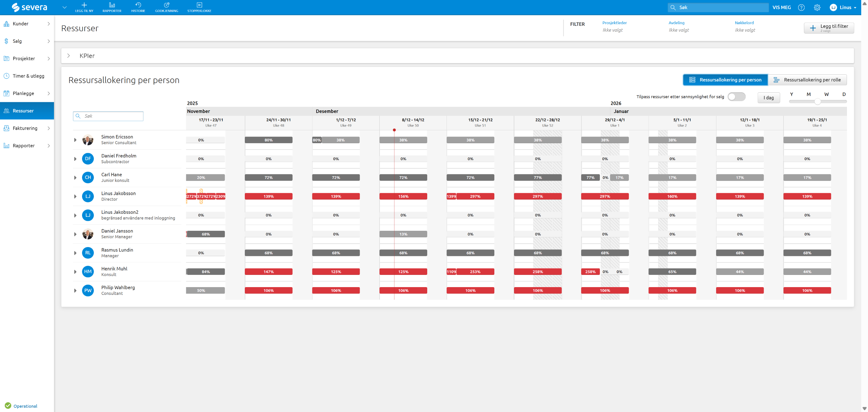
Task: Open Godkjenning in the top bar
Action: [166, 7]
